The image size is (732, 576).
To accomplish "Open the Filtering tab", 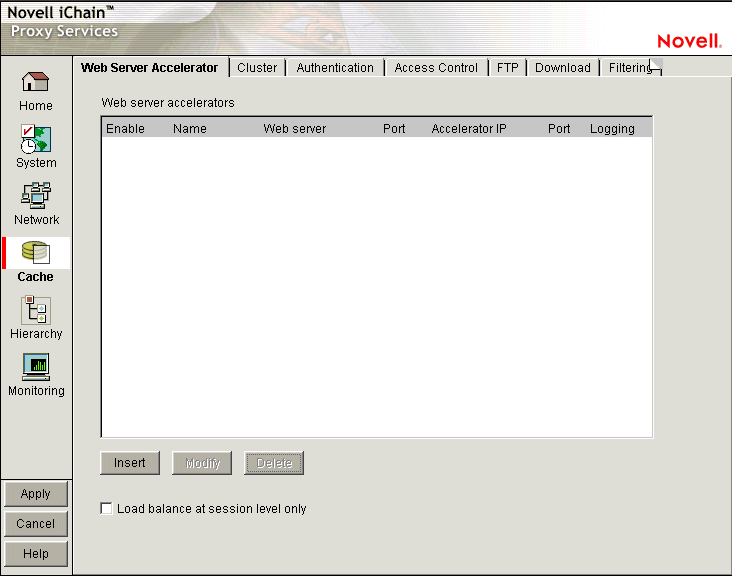I will coord(629,68).
